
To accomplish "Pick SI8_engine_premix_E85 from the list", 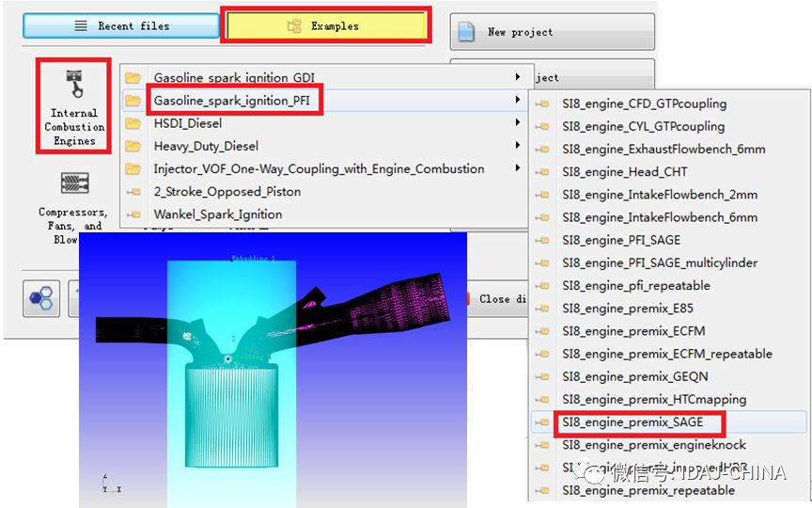I will click(627, 309).
